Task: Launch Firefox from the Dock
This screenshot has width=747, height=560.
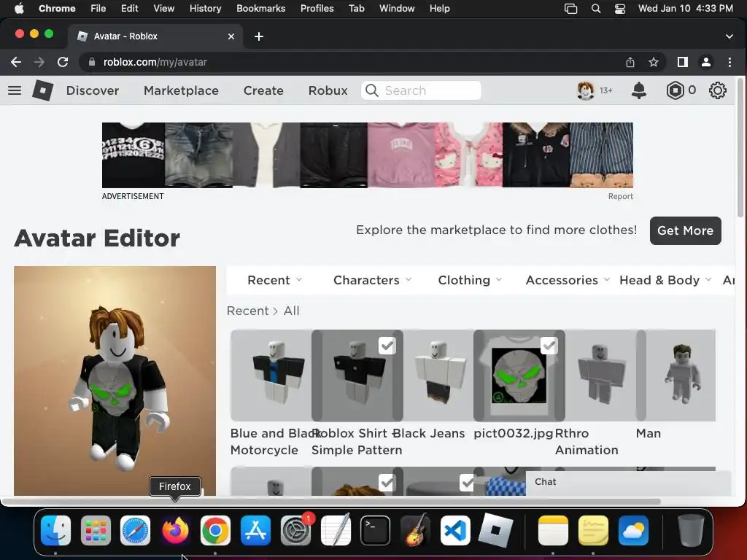Action: (175, 531)
